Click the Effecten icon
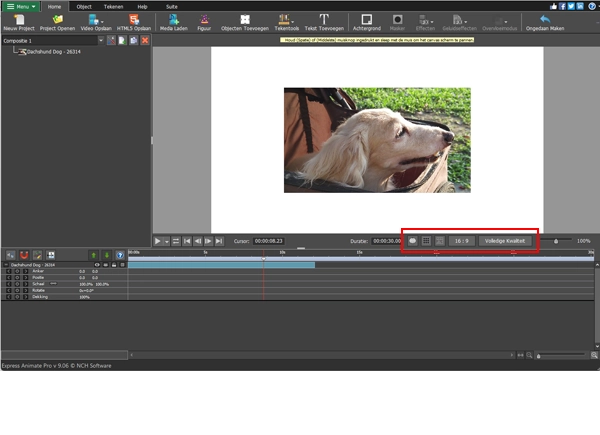600x435 pixels. click(423, 20)
